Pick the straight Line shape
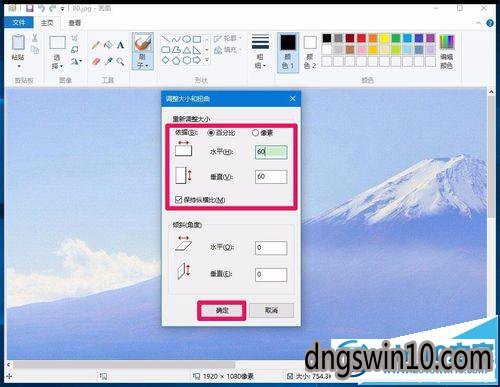Image resolution: width=500 pixels, height=387 pixels. (x=166, y=40)
